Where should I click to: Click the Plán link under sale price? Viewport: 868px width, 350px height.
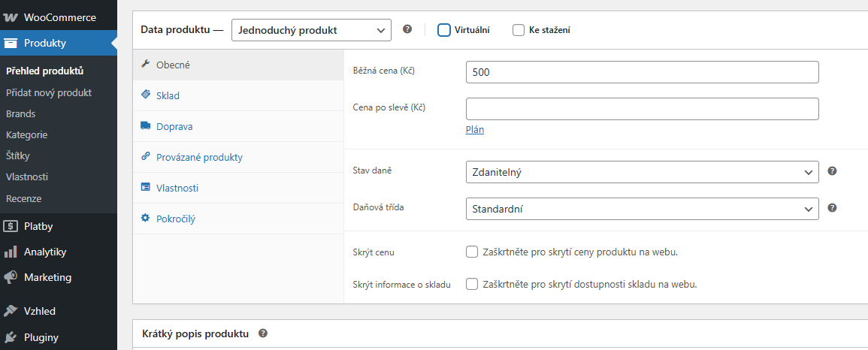click(475, 130)
